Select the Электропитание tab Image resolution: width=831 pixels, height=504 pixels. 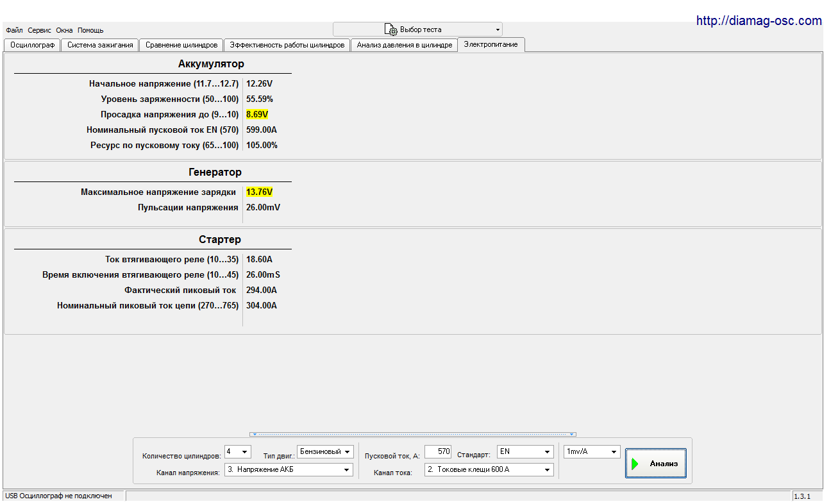(x=491, y=44)
